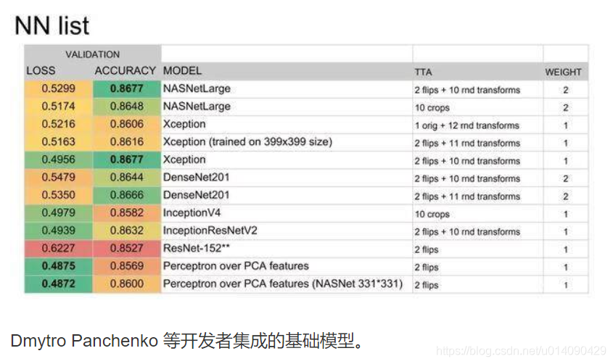
Task: Select Xception in the 0.5216 loss row
Action: pos(184,125)
